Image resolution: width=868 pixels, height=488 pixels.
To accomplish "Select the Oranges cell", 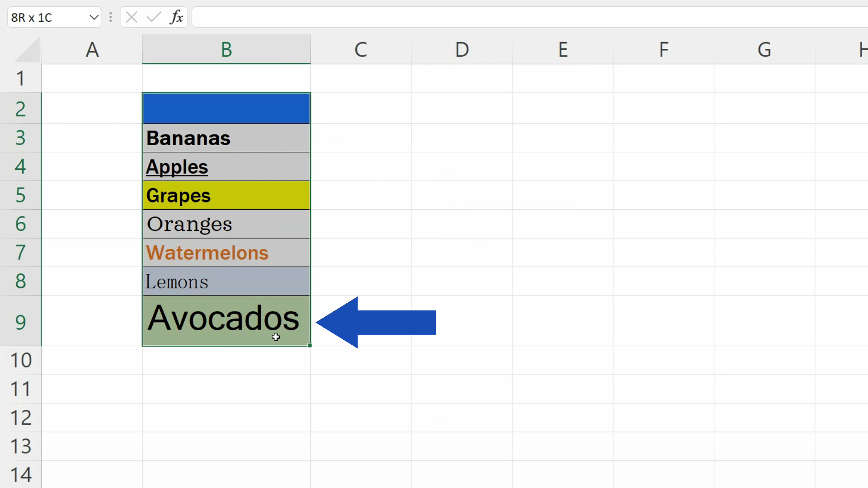I will [226, 224].
